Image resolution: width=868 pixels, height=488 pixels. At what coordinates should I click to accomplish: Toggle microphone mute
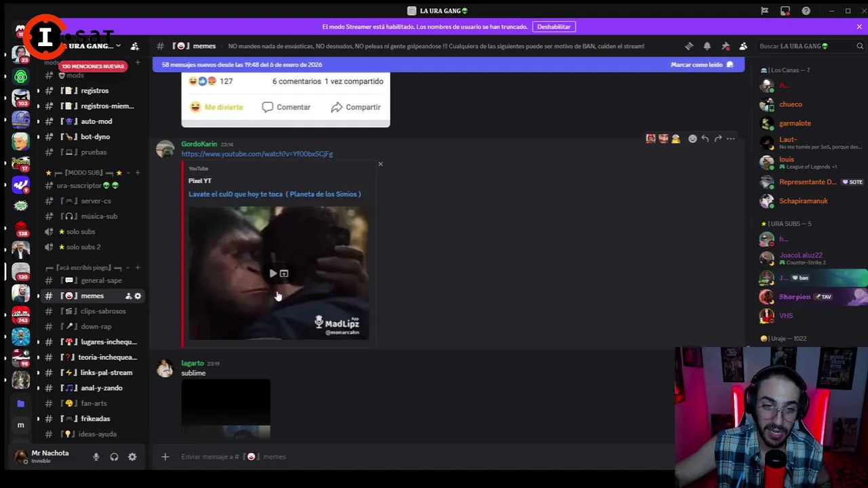96,457
